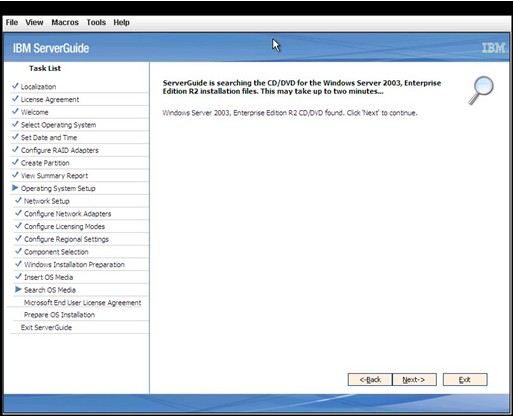
Task: Click the Next button to continue
Action: pos(414,379)
